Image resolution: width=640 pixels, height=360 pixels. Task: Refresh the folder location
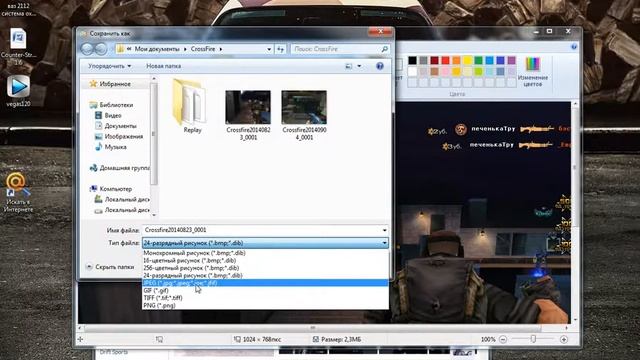click(281, 49)
